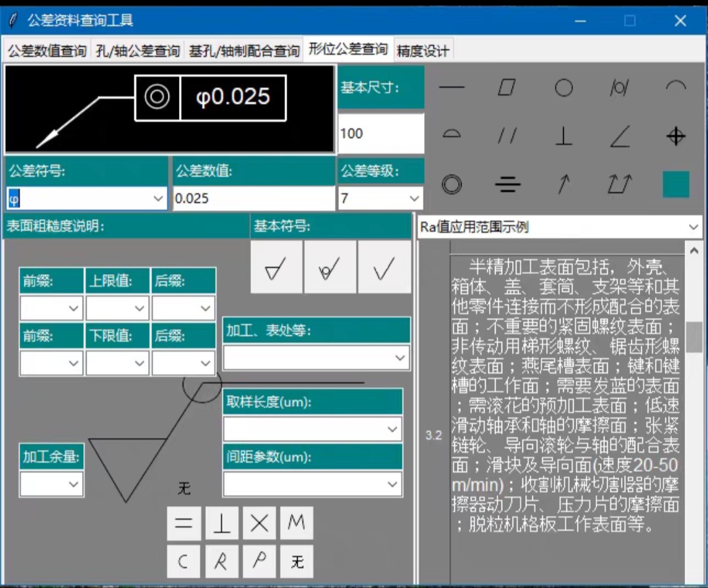Switch to 基孔/轴制配合查询 tab
The height and width of the screenshot is (588, 708).
click(x=244, y=50)
